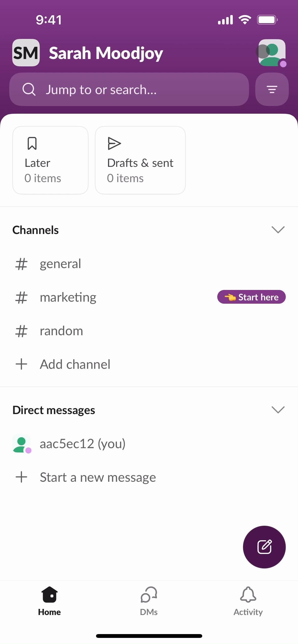Collapse the Channels section chevron

[278, 230]
